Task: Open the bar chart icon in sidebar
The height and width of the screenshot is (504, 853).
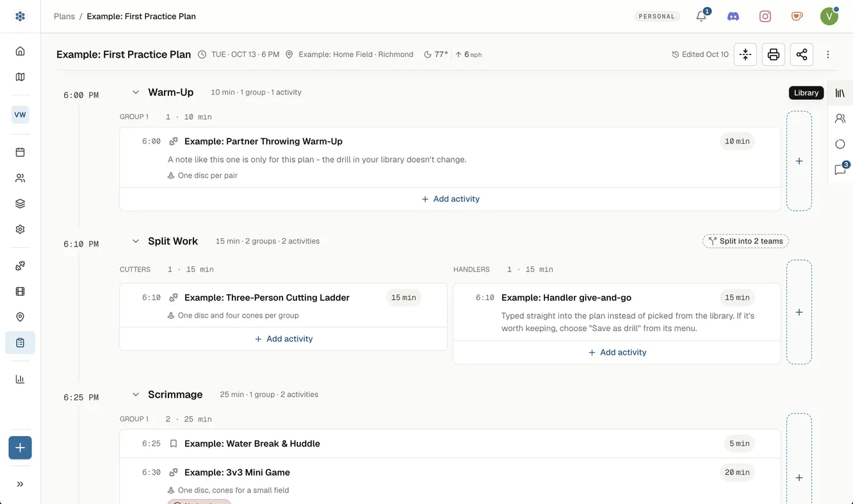Action: 20,379
